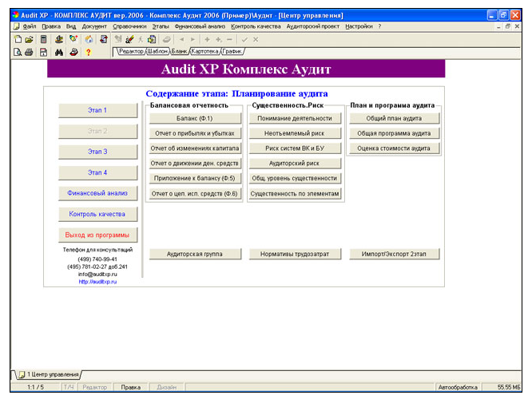
Task: Open the Настройки menu
Action: click(x=359, y=26)
